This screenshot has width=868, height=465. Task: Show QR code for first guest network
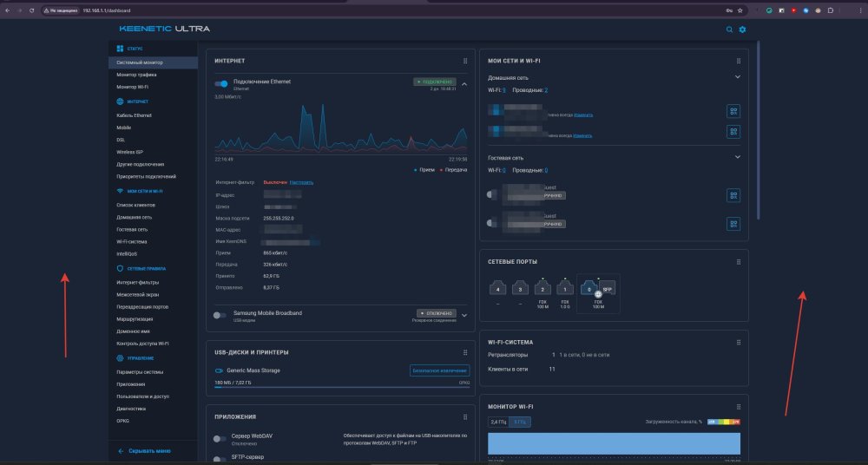[733, 195]
